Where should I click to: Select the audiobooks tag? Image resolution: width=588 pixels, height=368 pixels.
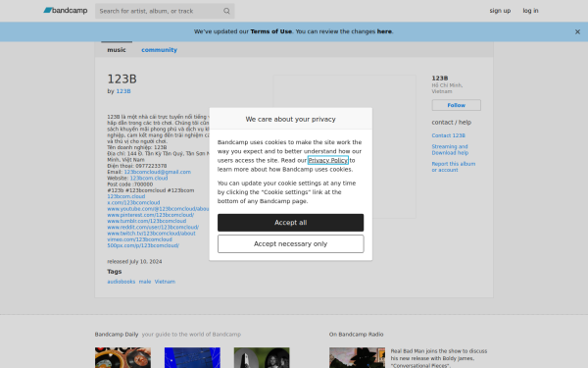click(122, 282)
